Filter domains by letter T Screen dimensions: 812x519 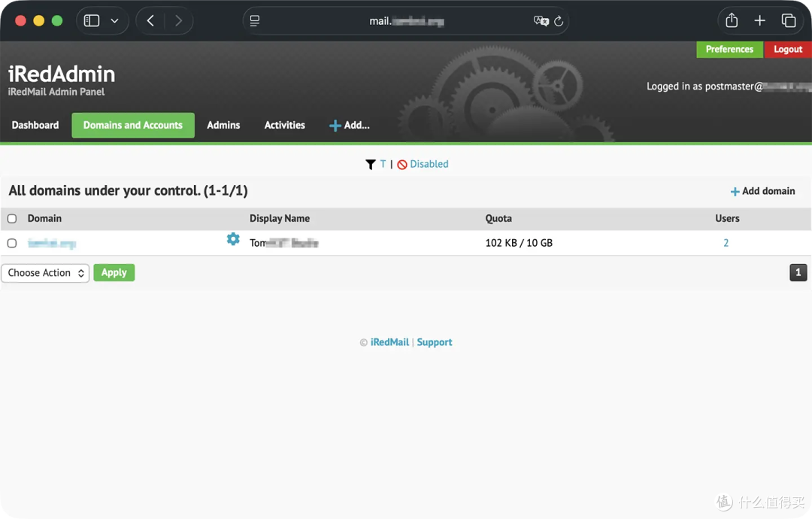point(383,164)
